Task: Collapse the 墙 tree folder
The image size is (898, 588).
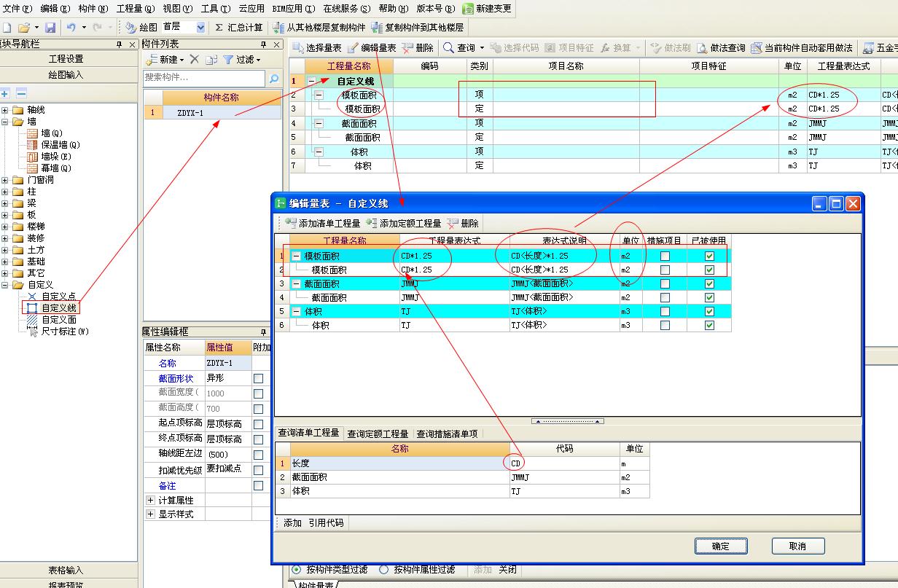Action: [5, 122]
